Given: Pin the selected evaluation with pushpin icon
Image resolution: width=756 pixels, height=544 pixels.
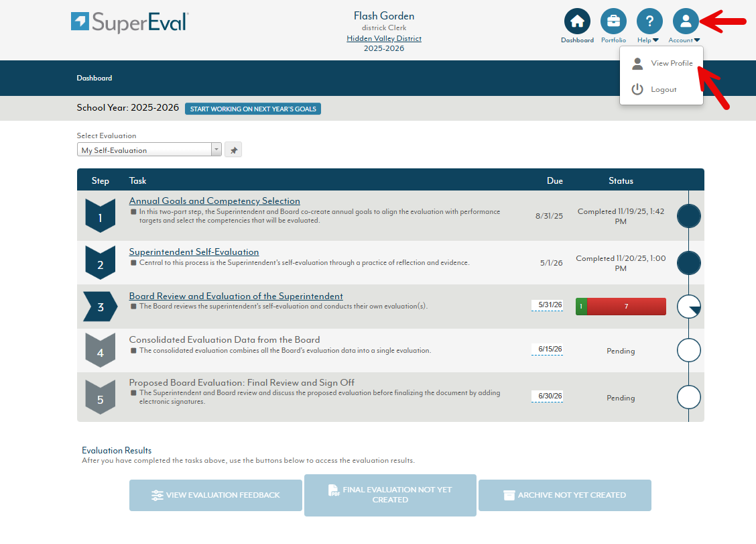Looking at the screenshot, I should tap(233, 150).
